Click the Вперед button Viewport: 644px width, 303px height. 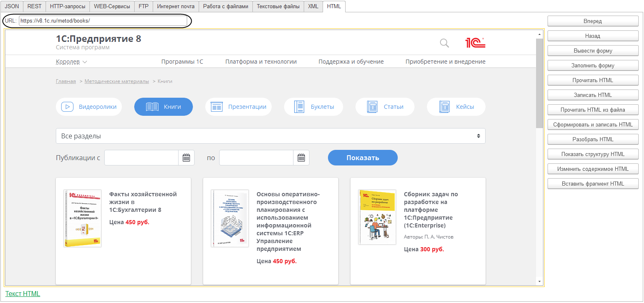(x=593, y=21)
